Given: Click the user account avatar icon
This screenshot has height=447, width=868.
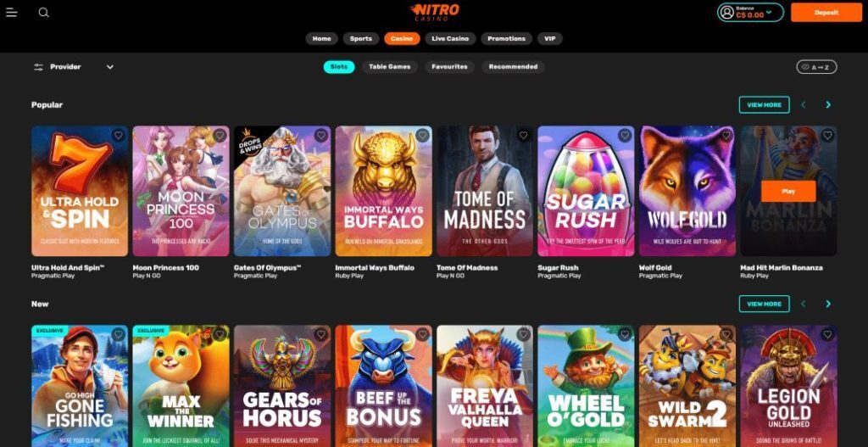Looking at the screenshot, I should tap(726, 12).
